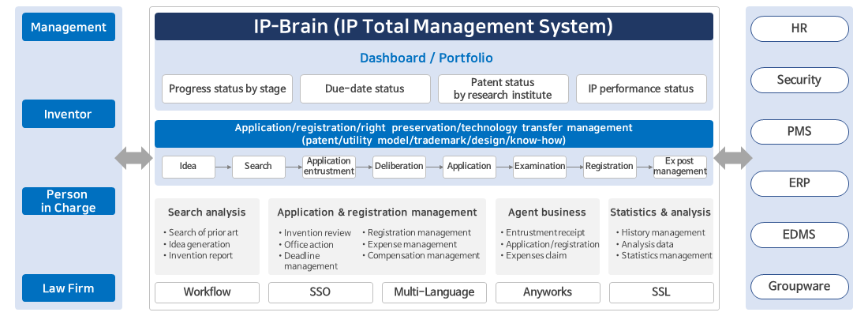Select the Invention report bullet
Screen dimensions: 868x316
click(x=198, y=256)
